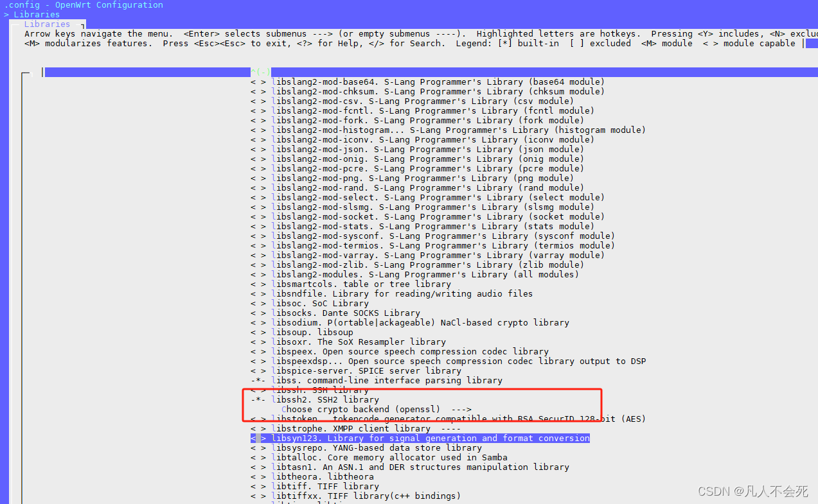Image resolution: width=818 pixels, height=504 pixels.
Task: Select libspeex speech codec library entry
Action: coord(400,352)
